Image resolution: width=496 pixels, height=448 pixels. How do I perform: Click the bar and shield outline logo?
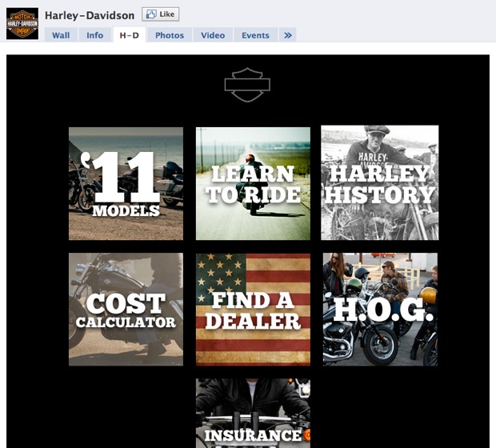click(x=247, y=85)
